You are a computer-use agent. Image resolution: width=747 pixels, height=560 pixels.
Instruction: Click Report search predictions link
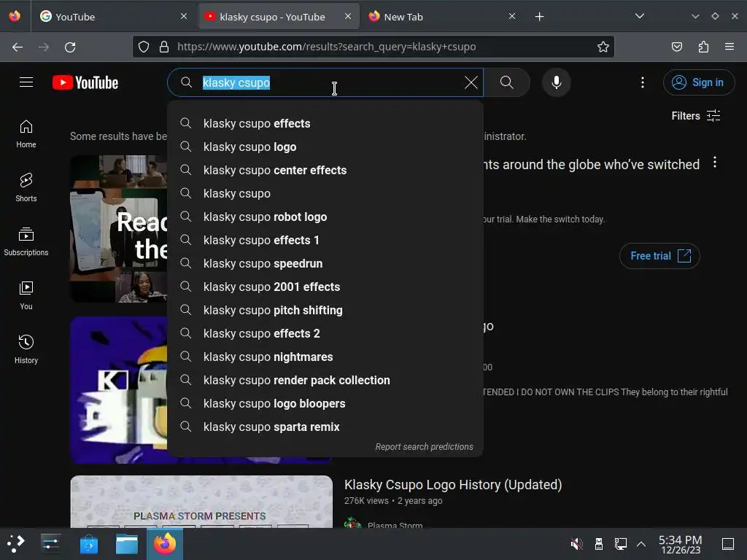[424, 447]
